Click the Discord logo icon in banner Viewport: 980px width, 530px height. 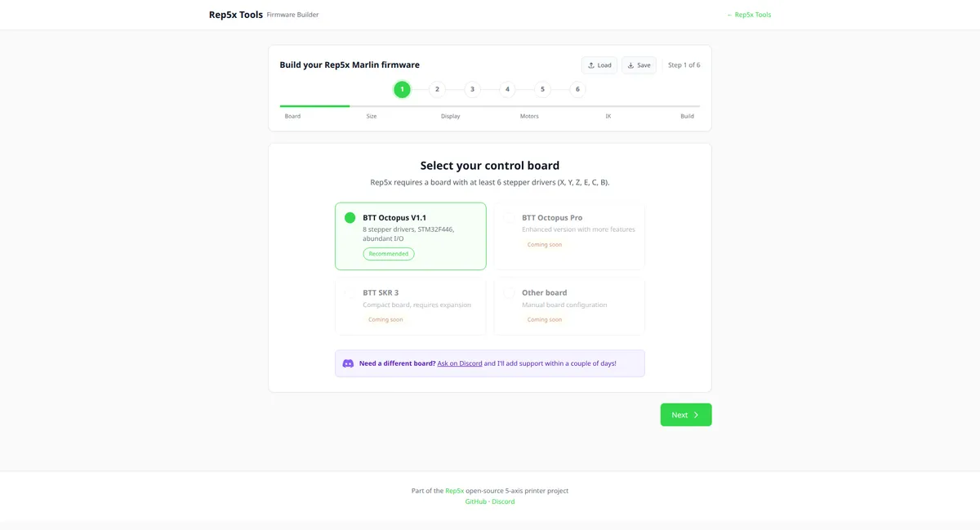348,363
